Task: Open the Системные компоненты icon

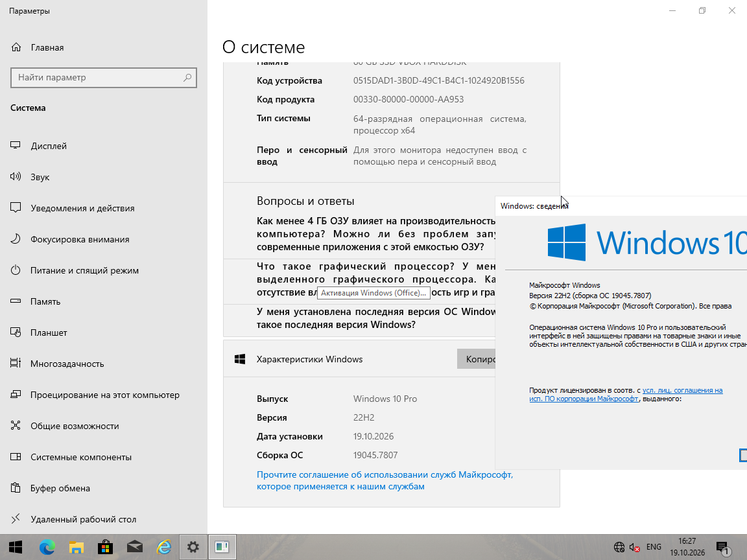Action: click(x=16, y=457)
